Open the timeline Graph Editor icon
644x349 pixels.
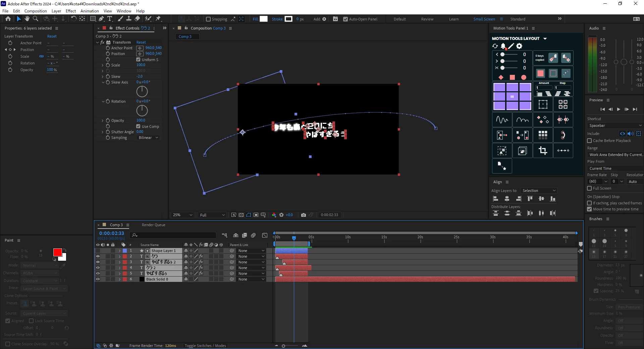(x=265, y=235)
